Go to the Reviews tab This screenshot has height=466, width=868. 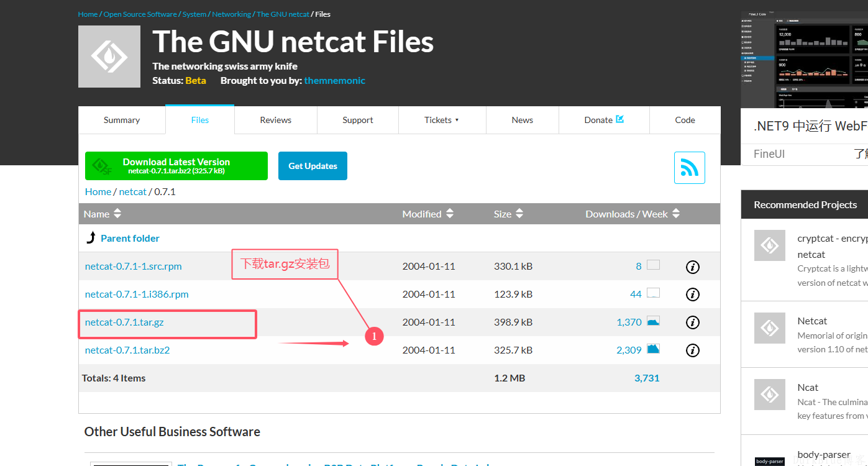pyautogui.click(x=276, y=120)
